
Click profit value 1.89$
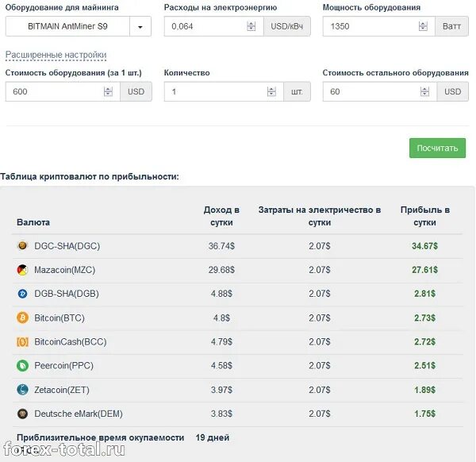425,390
